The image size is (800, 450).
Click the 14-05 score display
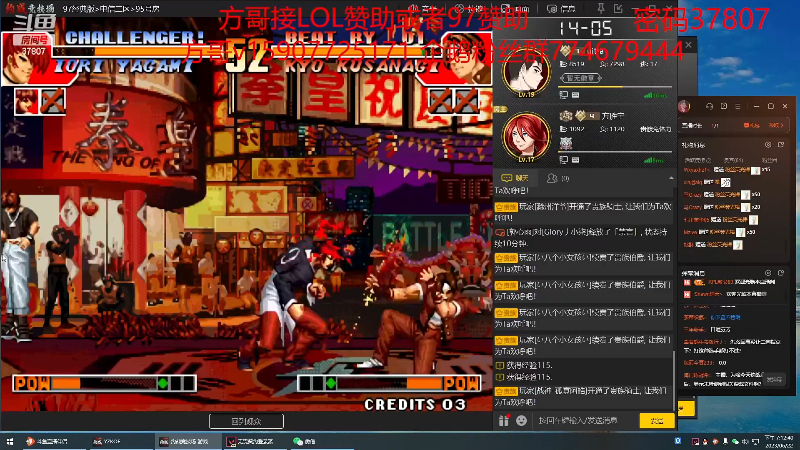point(585,28)
